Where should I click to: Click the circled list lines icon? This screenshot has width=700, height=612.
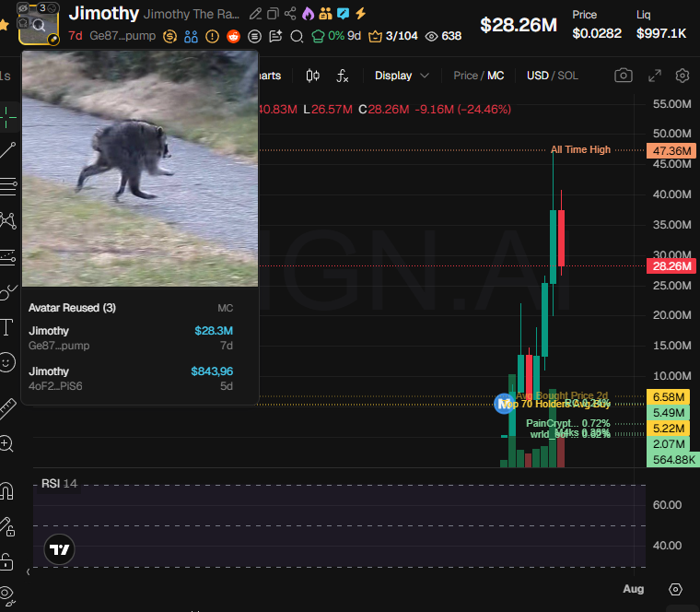tap(254, 36)
